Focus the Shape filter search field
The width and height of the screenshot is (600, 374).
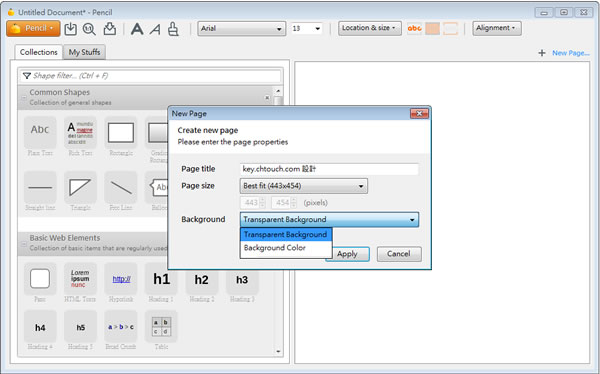pos(151,76)
